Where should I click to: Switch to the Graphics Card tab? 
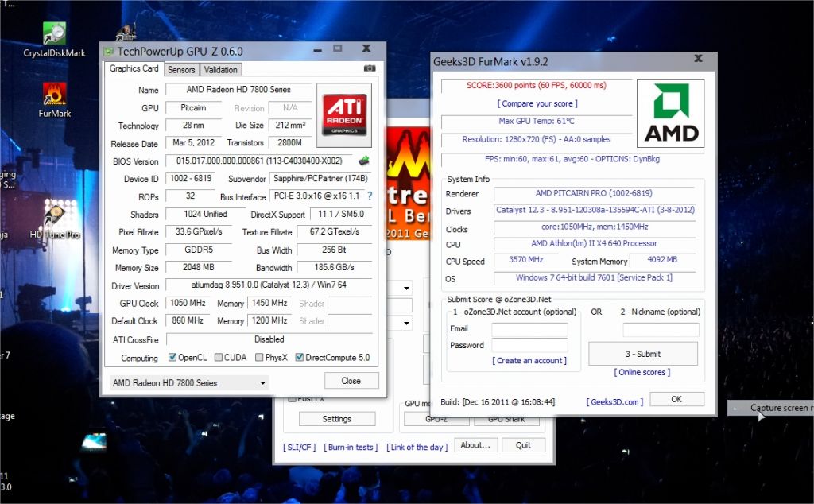134,68
